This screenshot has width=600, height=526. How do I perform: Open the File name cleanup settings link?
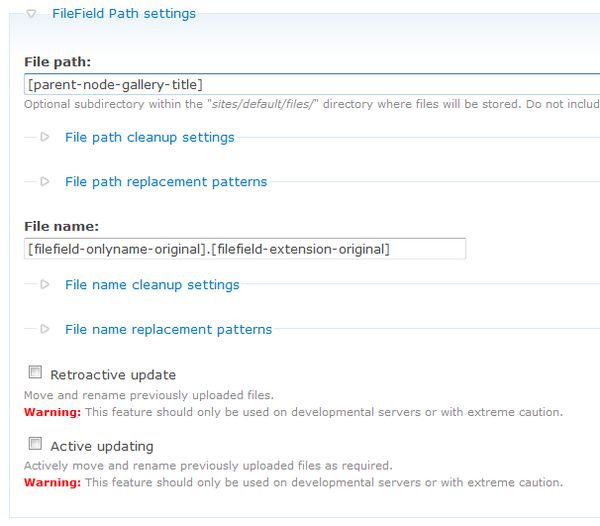(152, 285)
